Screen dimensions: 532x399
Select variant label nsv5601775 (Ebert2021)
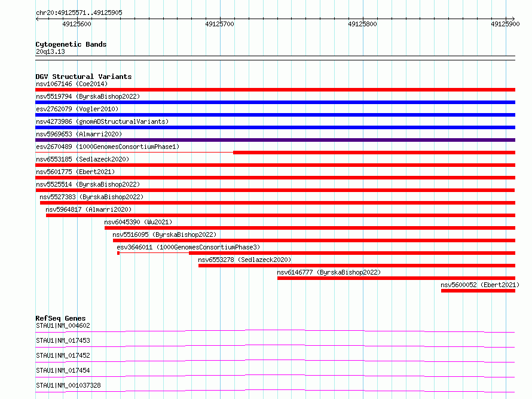coord(75,172)
